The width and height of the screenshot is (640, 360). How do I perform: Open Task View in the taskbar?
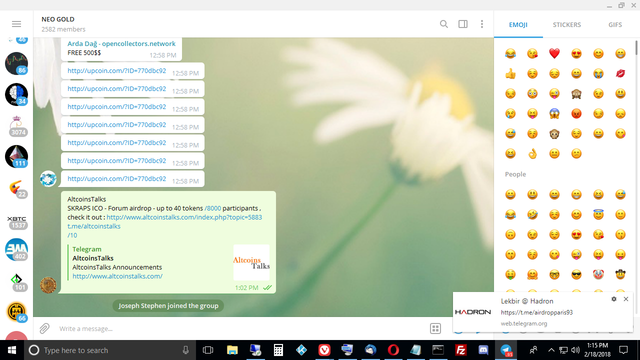pos(208,350)
